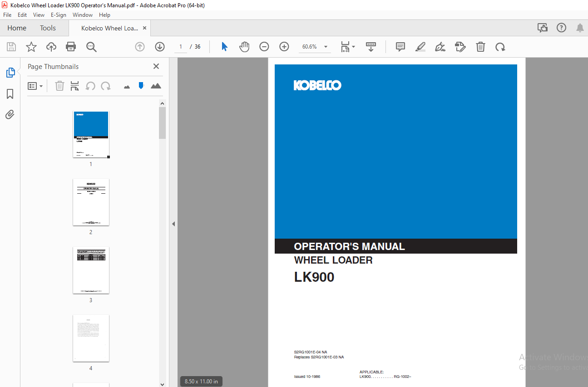588x387 pixels.
Task: Go to previous page arrow
Action: (140, 47)
